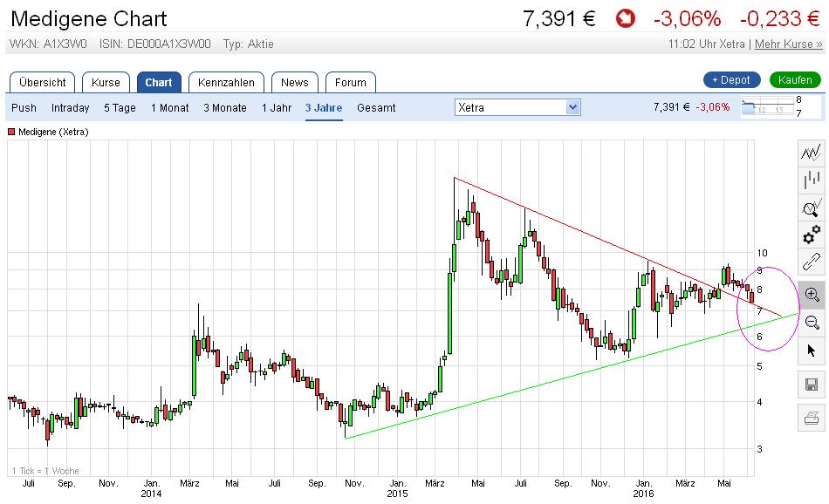Save the chart with diskette icon
The image size is (829, 504).
tap(811, 384)
